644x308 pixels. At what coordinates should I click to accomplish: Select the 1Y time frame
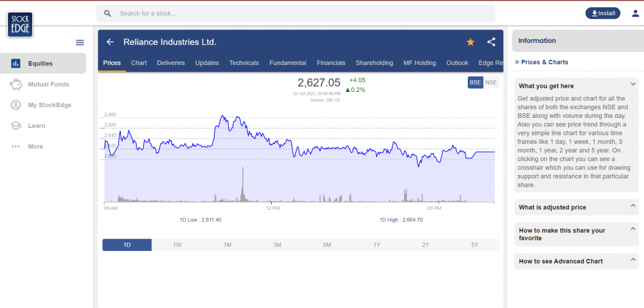377,245
